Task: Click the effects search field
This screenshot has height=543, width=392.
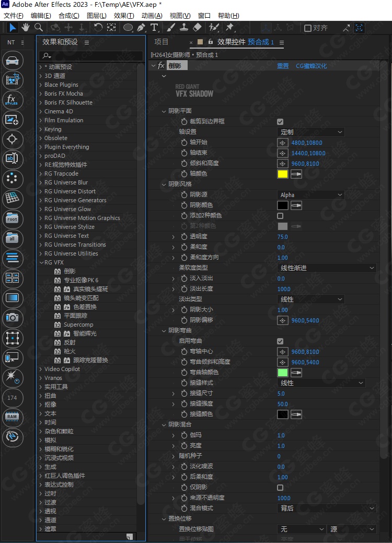Action: click(x=91, y=55)
